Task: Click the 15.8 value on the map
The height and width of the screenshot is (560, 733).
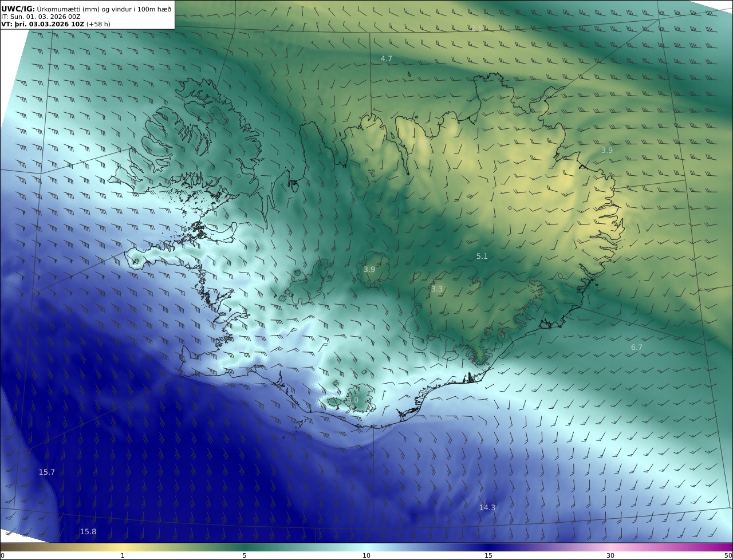Action: tap(88, 532)
